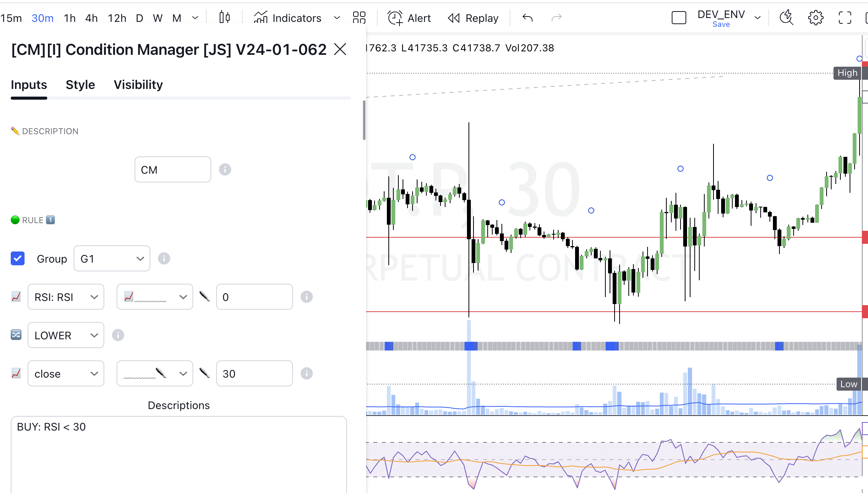Toggle the Group checkbox in Rule 1
The image size is (868, 493).
(18, 258)
